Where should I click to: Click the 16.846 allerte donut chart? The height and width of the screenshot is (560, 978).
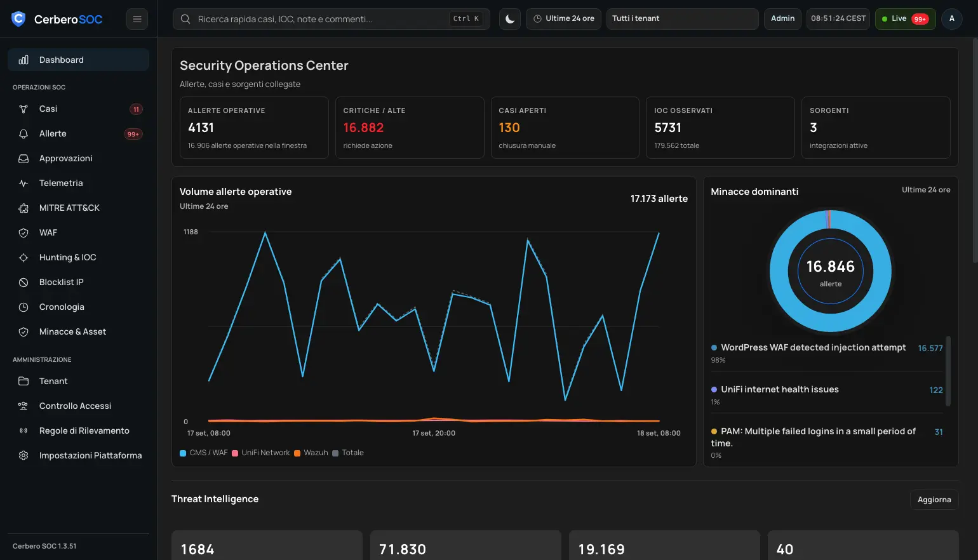click(x=831, y=271)
